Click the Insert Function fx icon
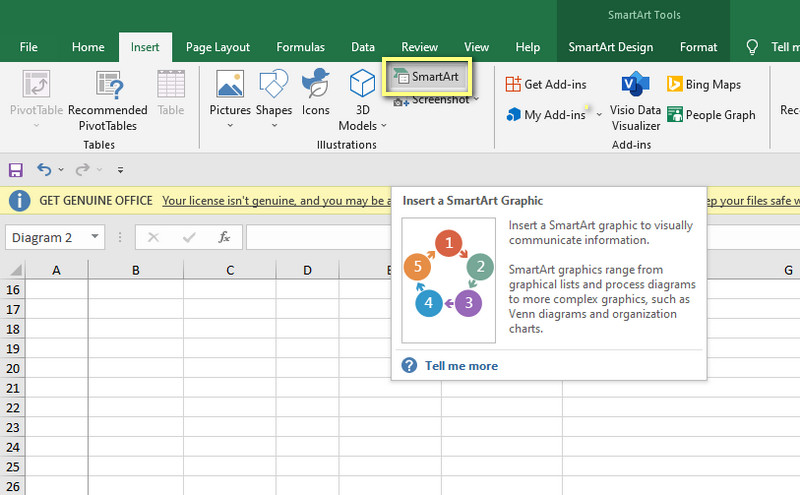This screenshot has height=495, width=800. coord(224,237)
